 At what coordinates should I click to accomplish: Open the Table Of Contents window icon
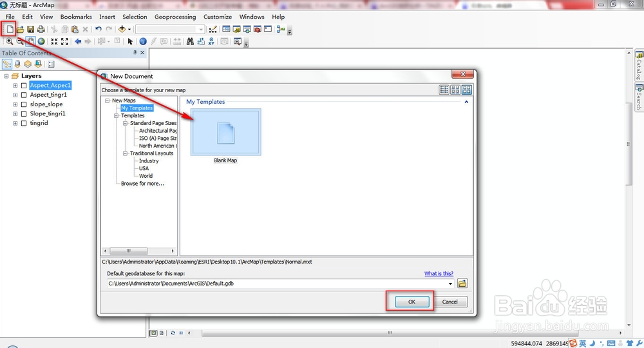coord(226,29)
